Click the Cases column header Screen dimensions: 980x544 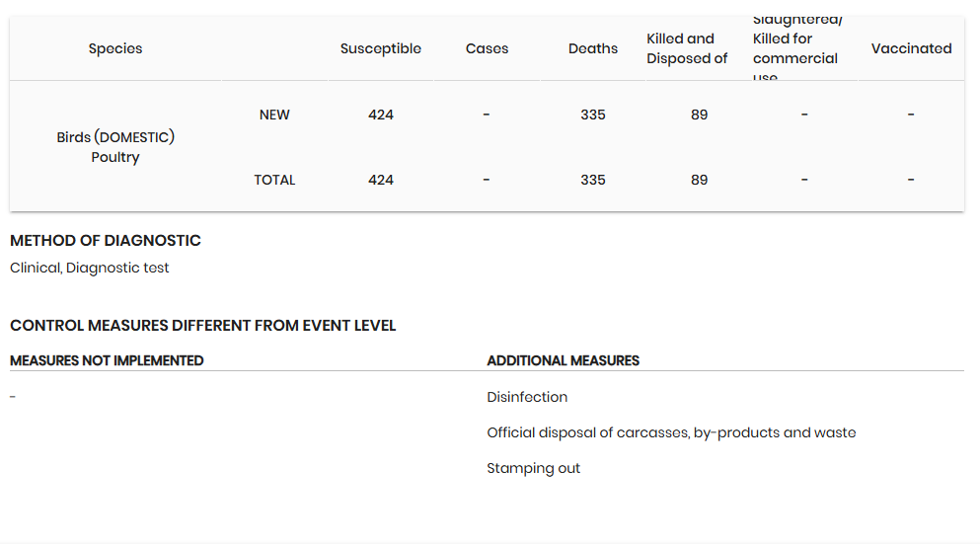pyautogui.click(x=487, y=48)
